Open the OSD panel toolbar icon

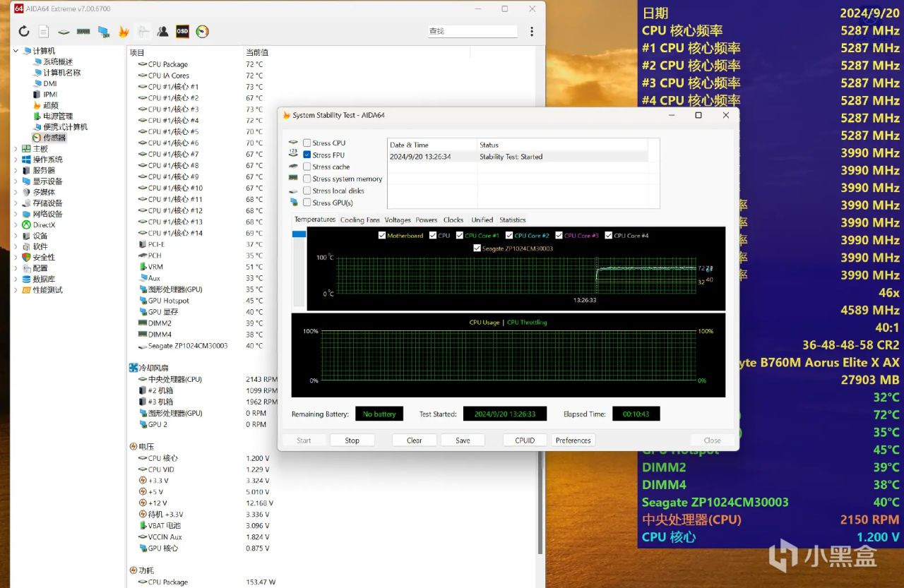coord(182,31)
